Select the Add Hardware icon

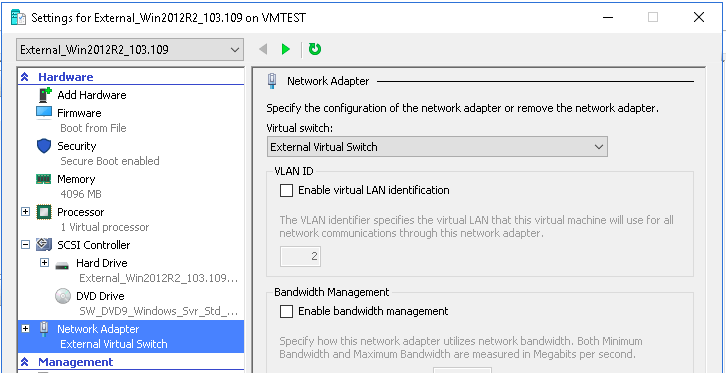click(44, 95)
